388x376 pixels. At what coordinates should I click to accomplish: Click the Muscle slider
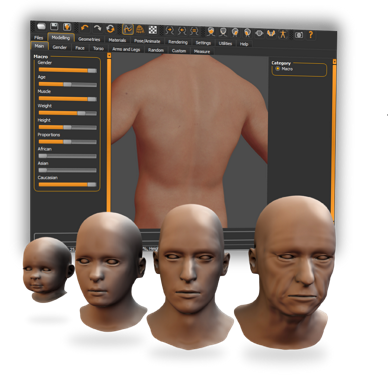click(68, 99)
